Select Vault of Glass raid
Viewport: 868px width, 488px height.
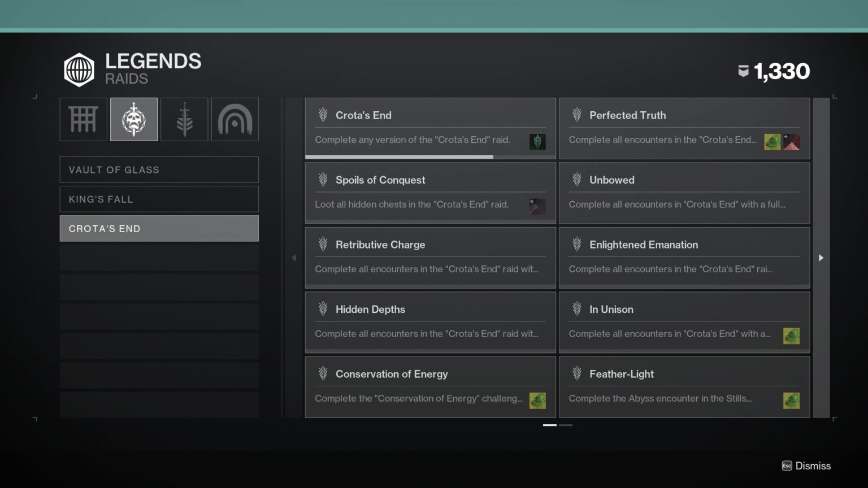pyautogui.click(x=159, y=169)
